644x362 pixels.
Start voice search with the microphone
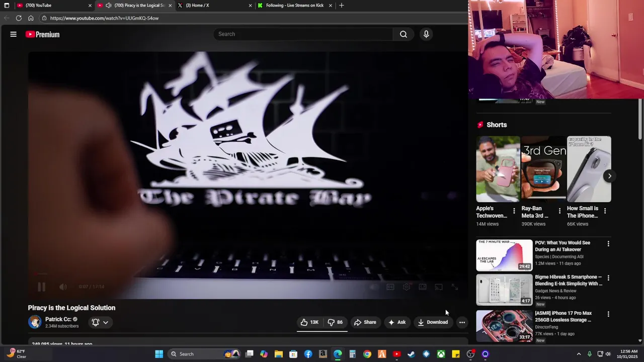(x=426, y=34)
